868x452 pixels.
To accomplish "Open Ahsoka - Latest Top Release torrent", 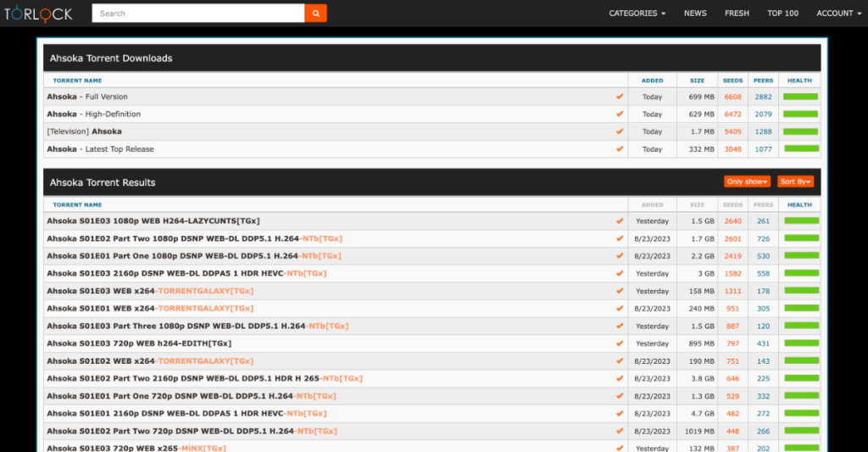I will (x=100, y=149).
